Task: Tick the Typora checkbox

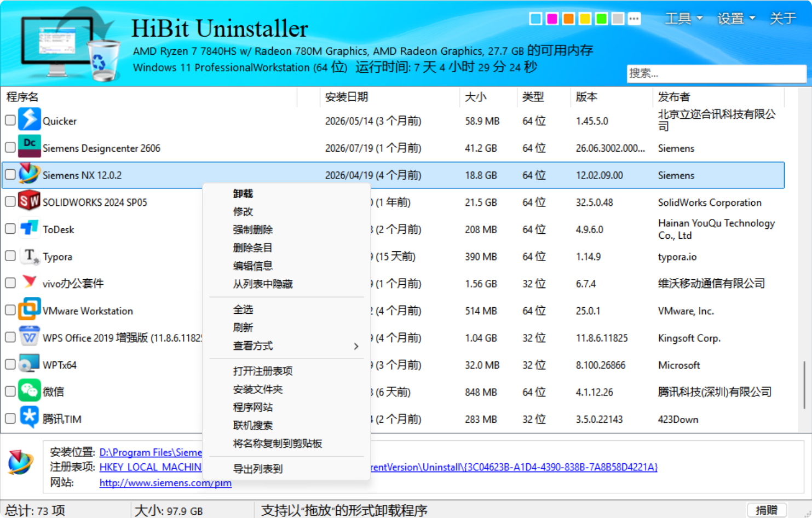Action: pyautogui.click(x=10, y=256)
